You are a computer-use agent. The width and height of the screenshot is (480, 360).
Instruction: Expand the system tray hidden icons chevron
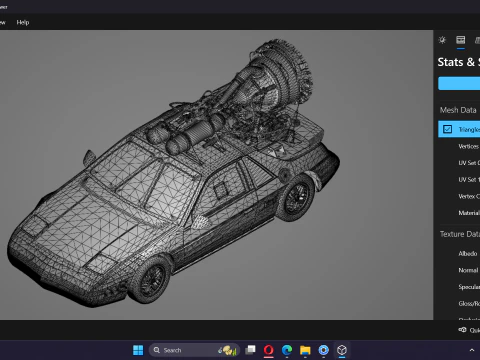tap(472, 350)
